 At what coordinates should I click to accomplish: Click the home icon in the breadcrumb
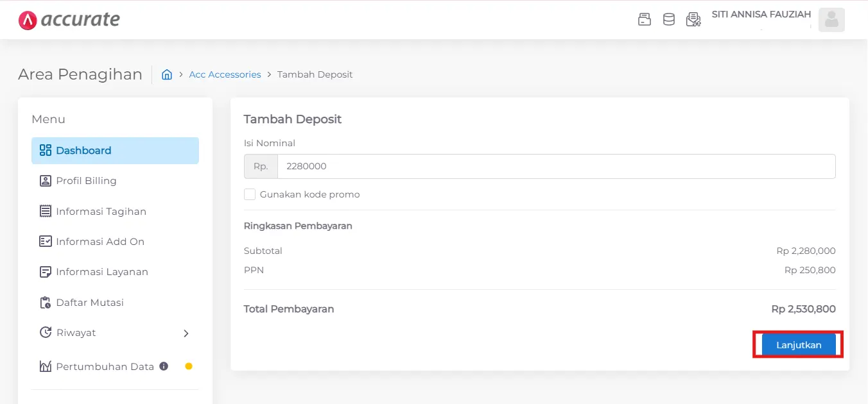[x=167, y=74]
